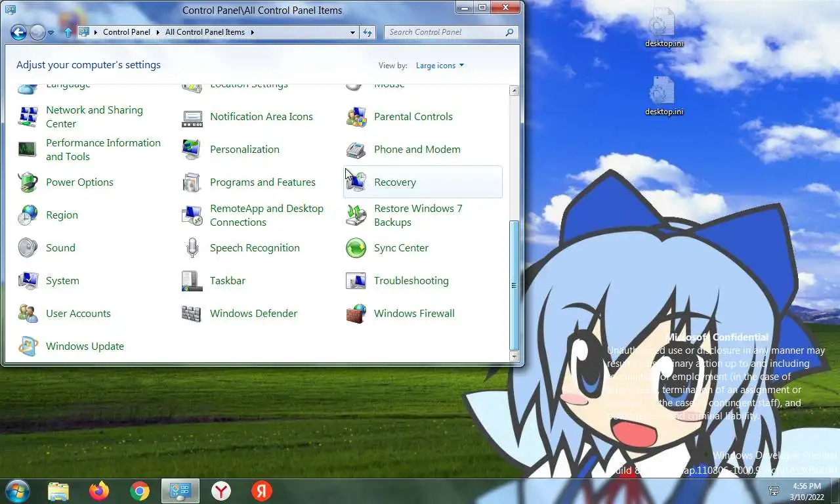Viewport: 840px width, 504px height.
Task: Open the Sound speaker icon
Action: click(x=28, y=248)
